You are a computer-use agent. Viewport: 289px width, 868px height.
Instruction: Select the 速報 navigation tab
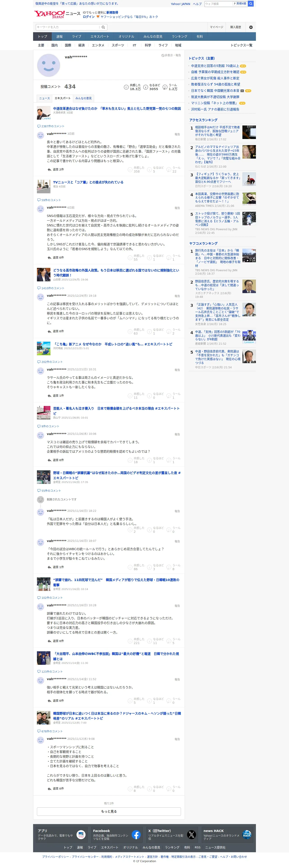60,37
